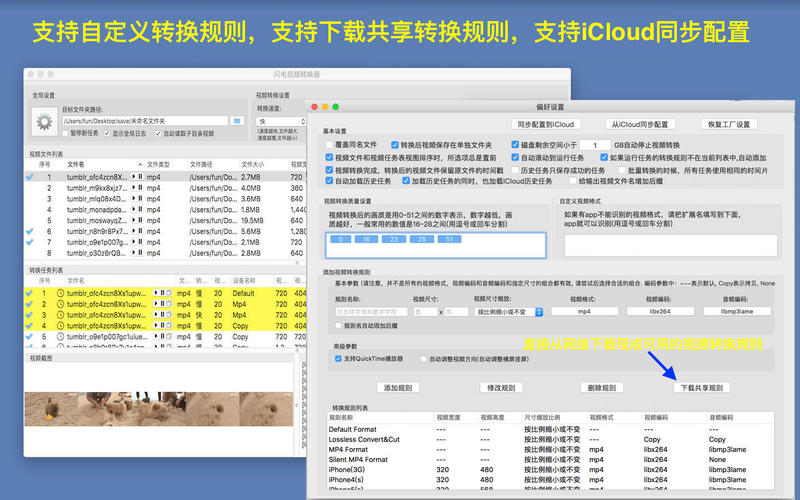
Task: Sort video list by 文件名 column header
Action: click(105, 164)
